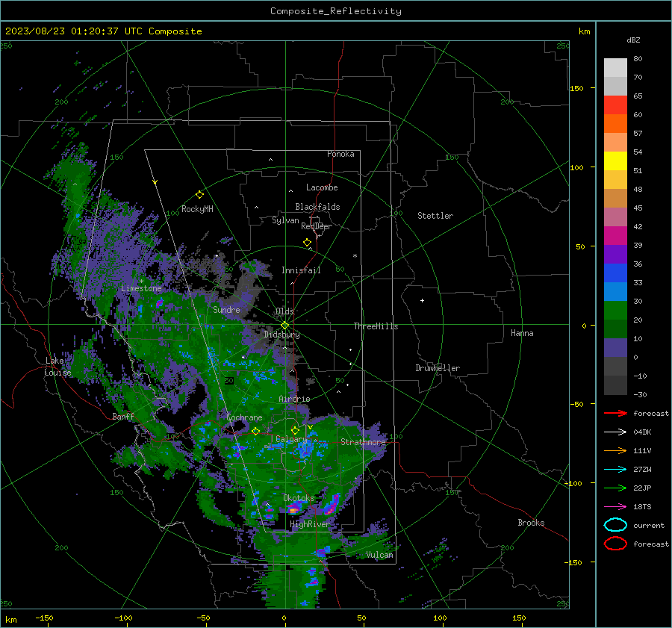Click the Didsbury city label
This screenshot has width=672, height=628.
[282, 335]
